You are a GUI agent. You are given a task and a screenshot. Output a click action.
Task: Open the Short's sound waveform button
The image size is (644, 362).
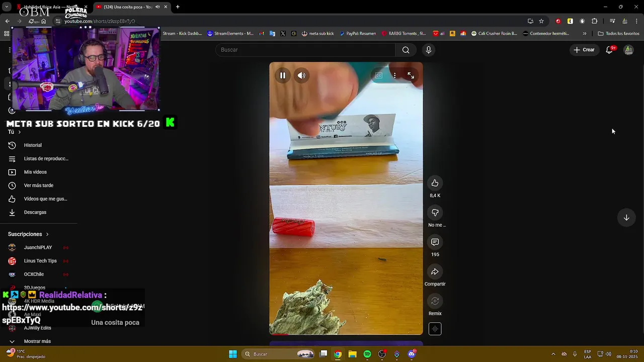coord(435,329)
